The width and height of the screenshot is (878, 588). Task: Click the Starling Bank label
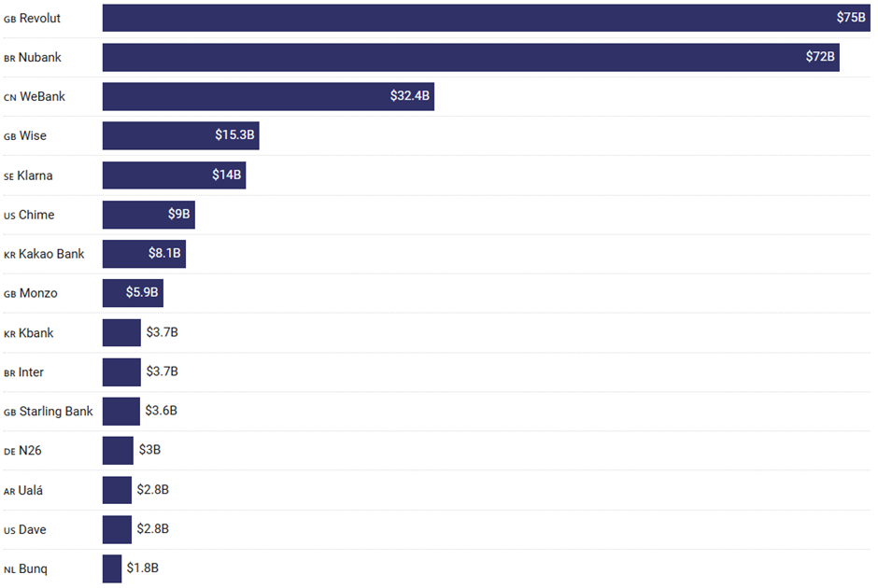click(x=56, y=411)
